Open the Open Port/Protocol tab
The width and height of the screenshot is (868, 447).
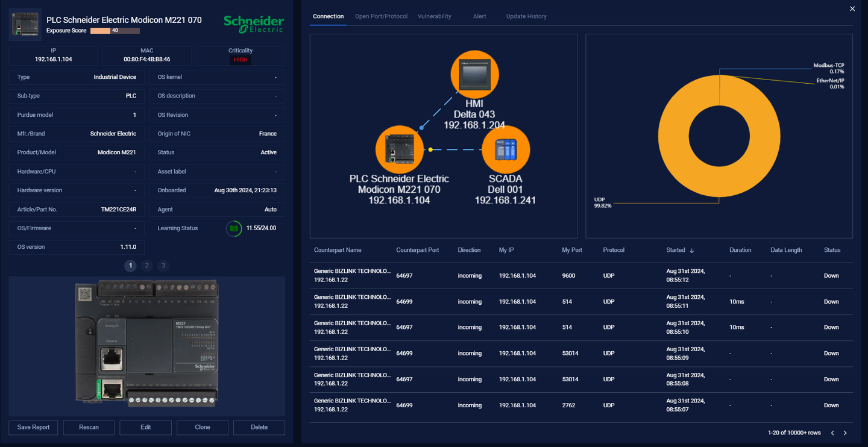point(381,16)
